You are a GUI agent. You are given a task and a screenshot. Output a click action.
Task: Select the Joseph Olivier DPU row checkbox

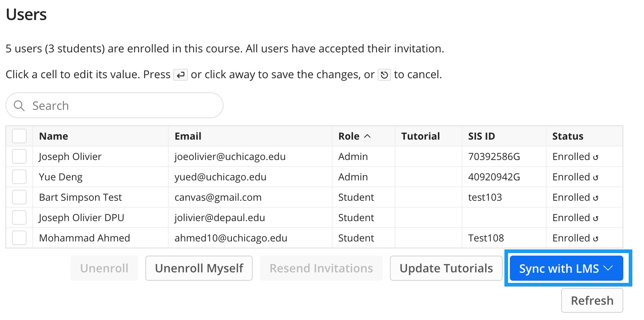19,217
